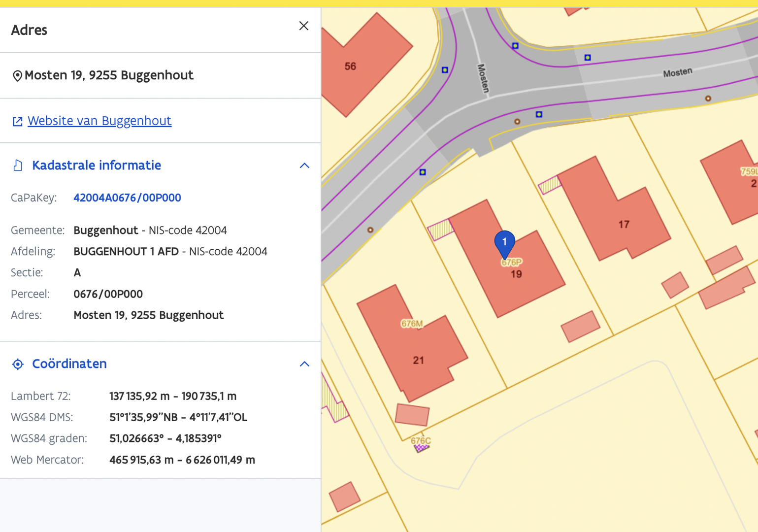The width and height of the screenshot is (758, 532).
Task: Open the Website van Buggenhout link
Action: [99, 121]
